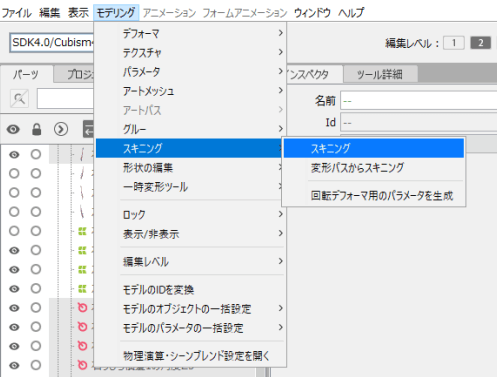497x377 pixels.
Task: Expand the ロック submenu
Action: (191, 214)
